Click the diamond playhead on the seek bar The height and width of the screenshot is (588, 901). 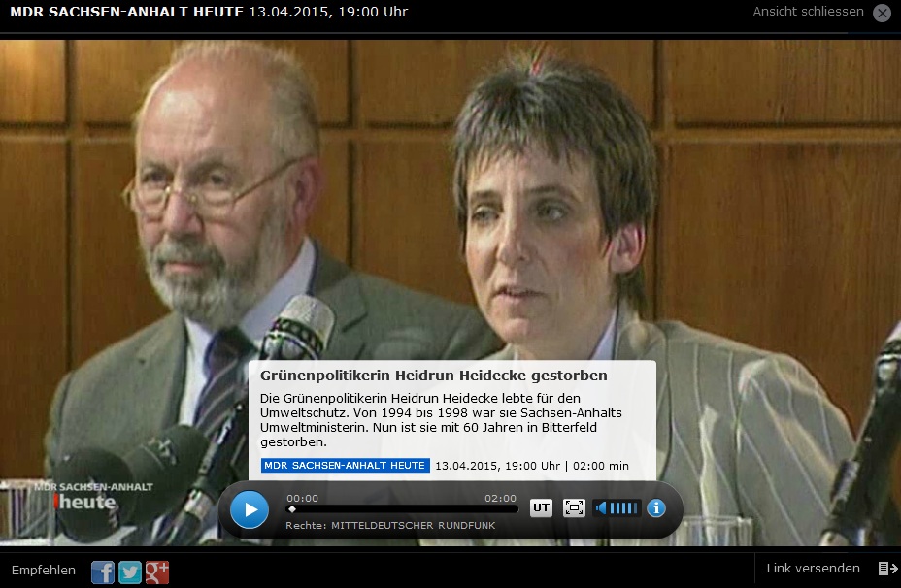point(292,509)
